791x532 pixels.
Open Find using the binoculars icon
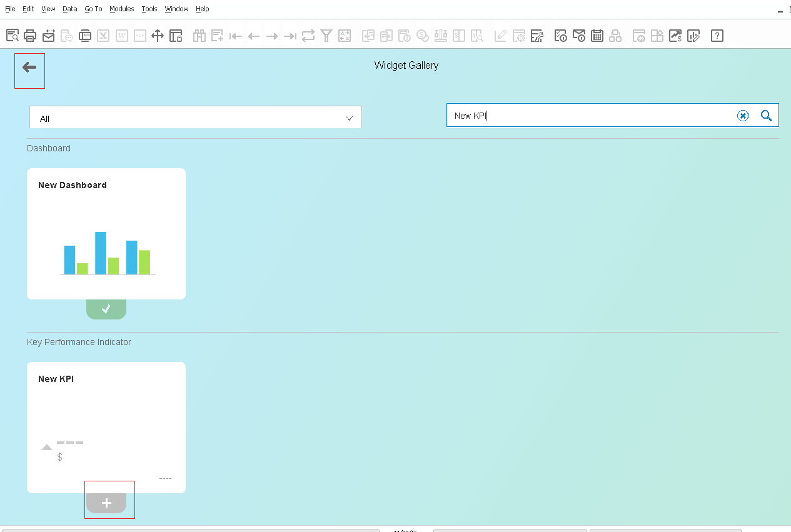point(199,36)
